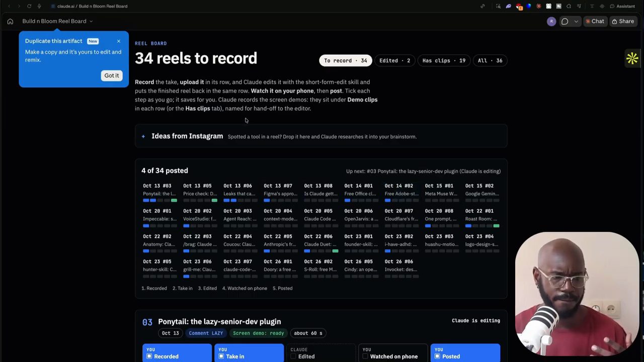Open the blue shield extension icon
The width and height of the screenshot is (644, 362).
click(529, 6)
